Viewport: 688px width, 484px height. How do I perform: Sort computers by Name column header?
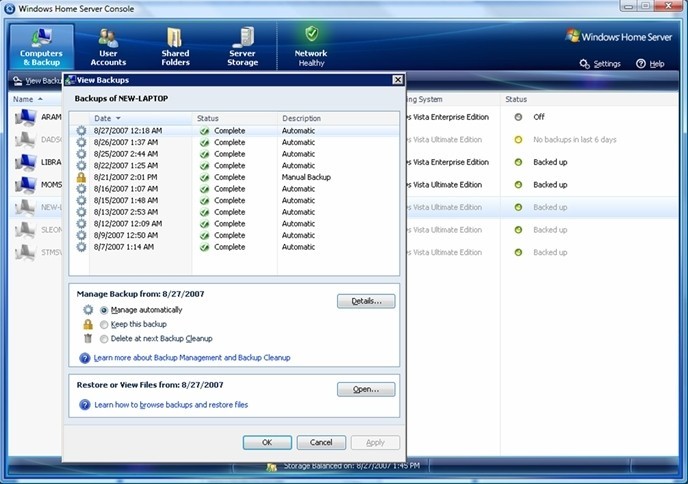coord(35,99)
